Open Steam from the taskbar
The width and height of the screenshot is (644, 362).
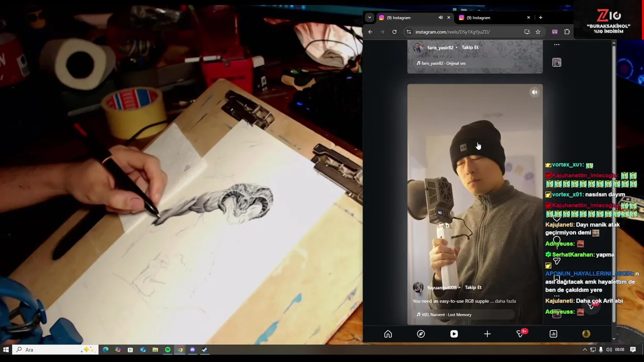click(205, 350)
